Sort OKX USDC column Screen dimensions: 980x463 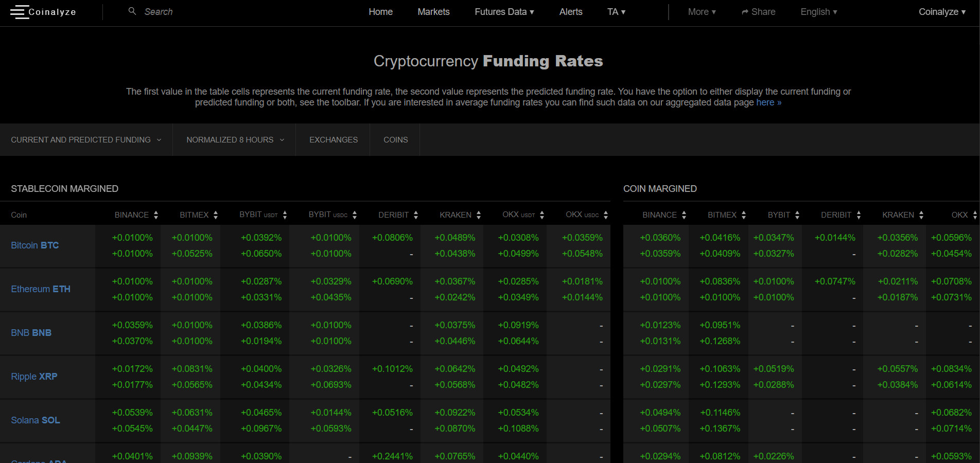coord(606,215)
